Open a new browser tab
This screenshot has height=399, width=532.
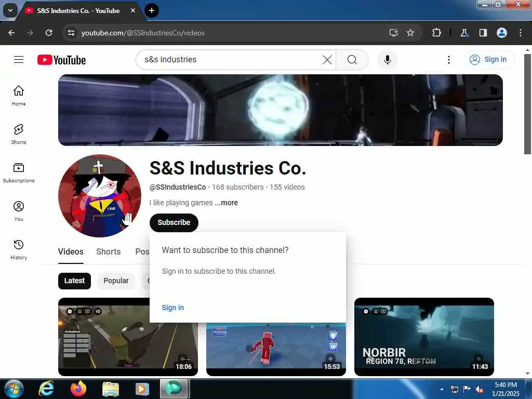point(152,10)
